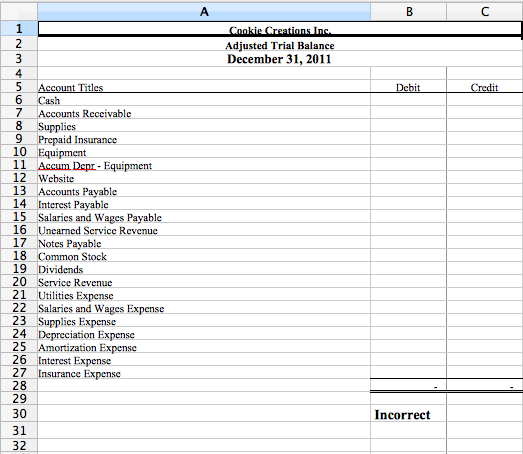Click the Interest Expense cell

tap(204, 360)
